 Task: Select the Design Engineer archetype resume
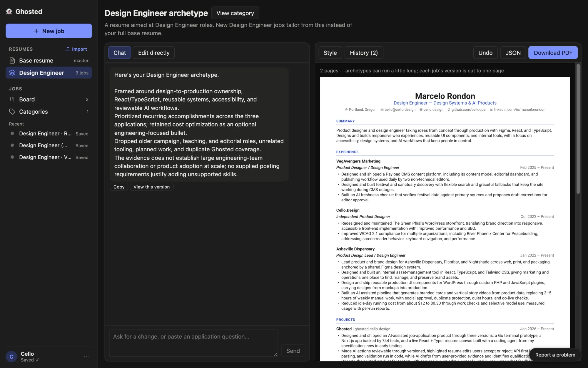(x=49, y=73)
